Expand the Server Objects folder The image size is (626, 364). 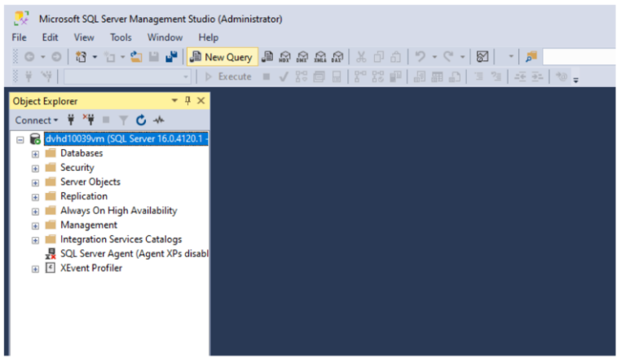[35, 182]
